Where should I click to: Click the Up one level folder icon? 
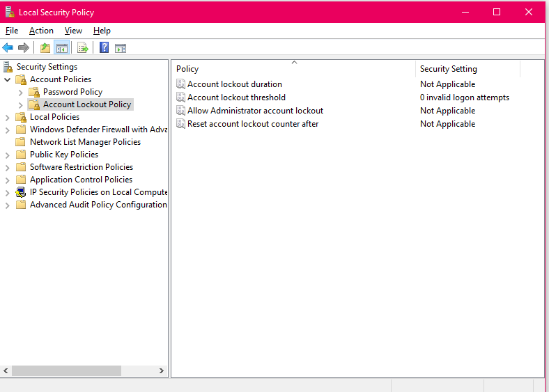(45, 47)
